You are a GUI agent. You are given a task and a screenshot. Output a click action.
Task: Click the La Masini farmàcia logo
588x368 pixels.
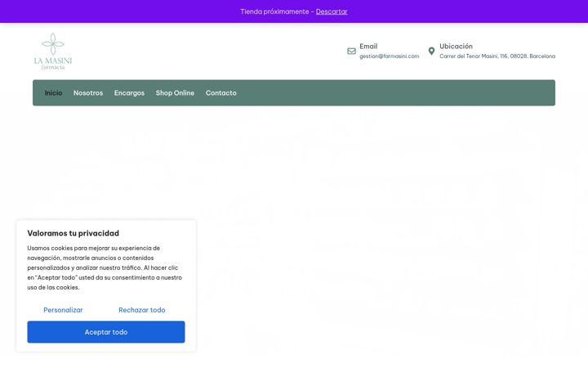[53, 51]
